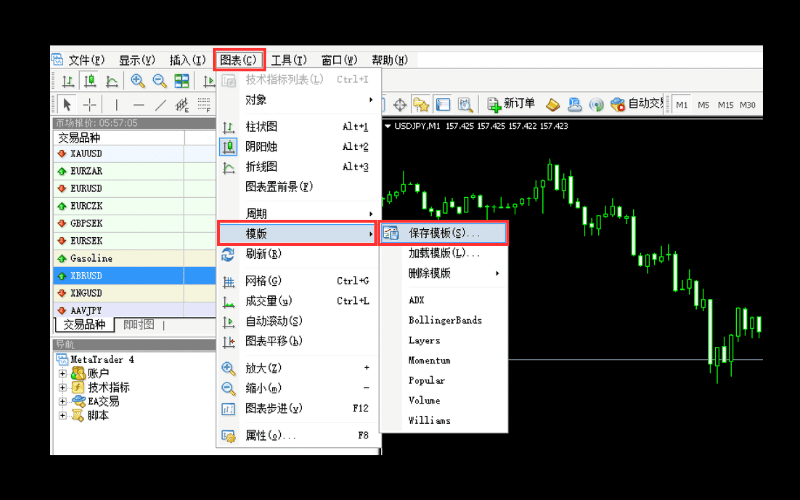The image size is (800, 500).
Task: Click the save template icon in submenu
Action: click(391, 234)
